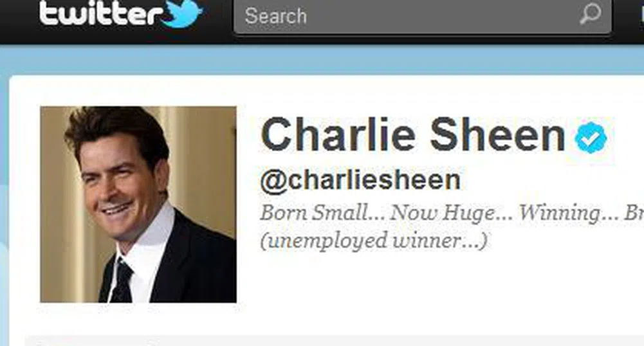Click "Born Small..." in the bio
The width and height of the screenshot is (644, 346).
[323, 213]
